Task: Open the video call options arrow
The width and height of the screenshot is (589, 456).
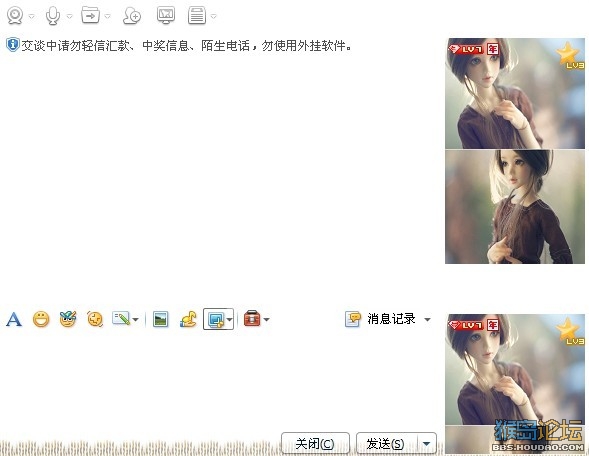Action: (32, 16)
